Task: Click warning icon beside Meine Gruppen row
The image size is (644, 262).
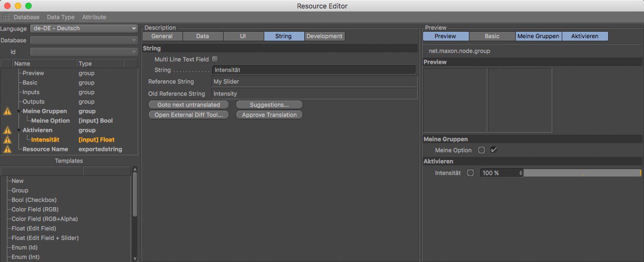Action: pos(7,111)
